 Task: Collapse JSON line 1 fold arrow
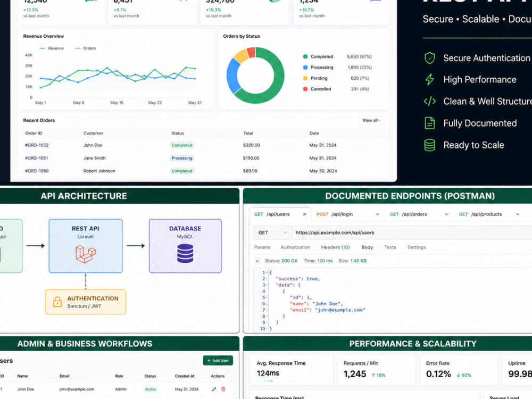click(x=268, y=272)
